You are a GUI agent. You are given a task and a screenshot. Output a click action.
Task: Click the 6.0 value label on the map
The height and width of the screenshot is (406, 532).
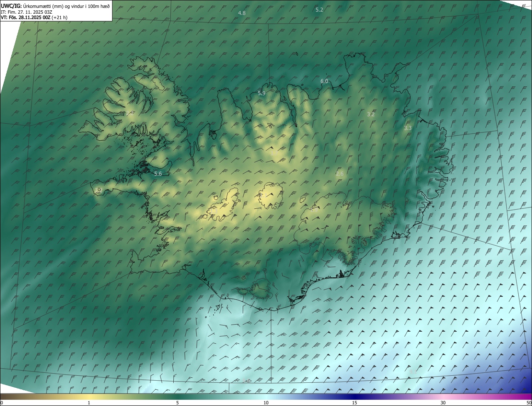[x=324, y=81]
